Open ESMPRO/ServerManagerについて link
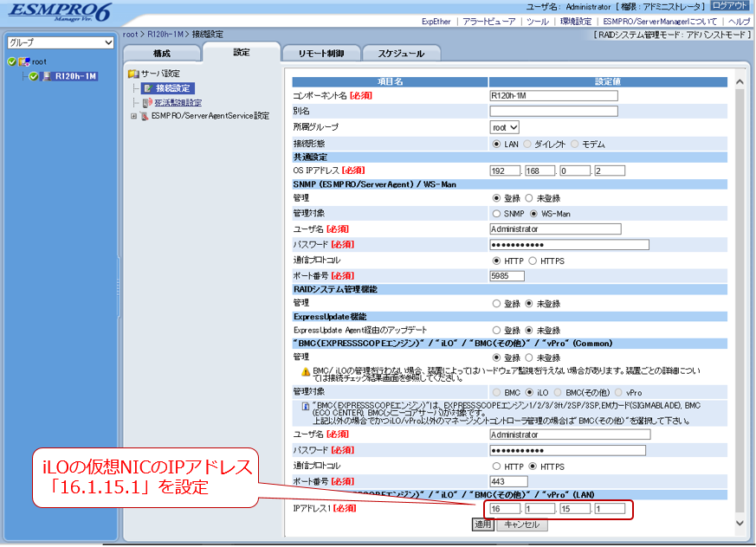The height and width of the screenshot is (547, 756). tap(660, 22)
